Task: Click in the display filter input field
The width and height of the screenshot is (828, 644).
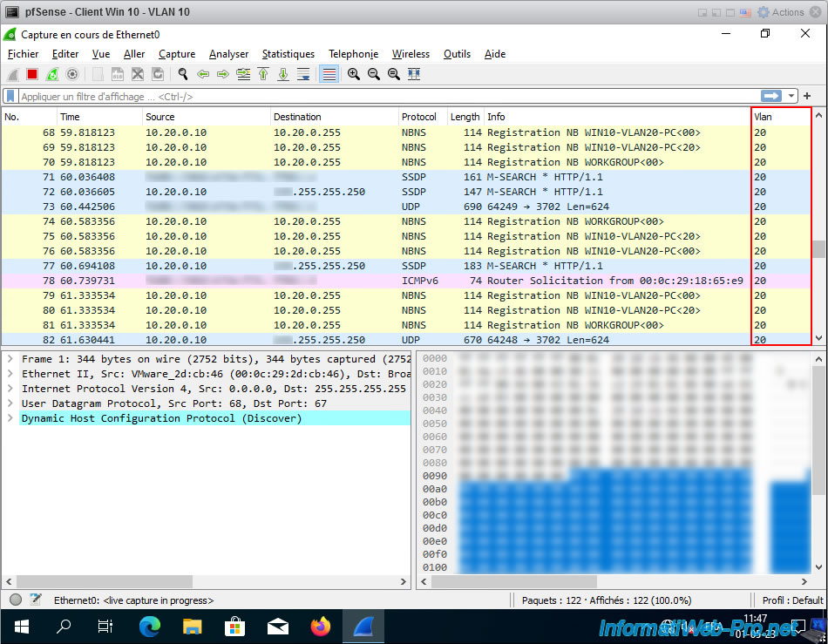Action: point(383,97)
